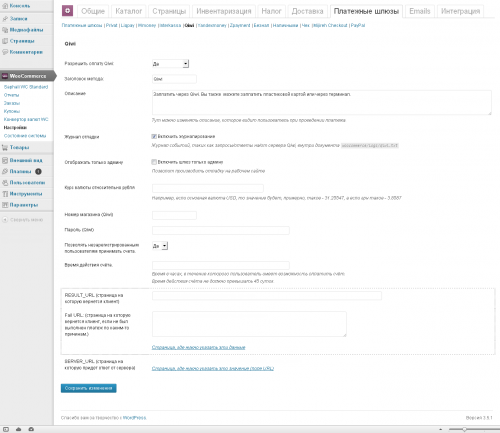
Task: Click the Записи pushpin icon
Action: click(5, 19)
